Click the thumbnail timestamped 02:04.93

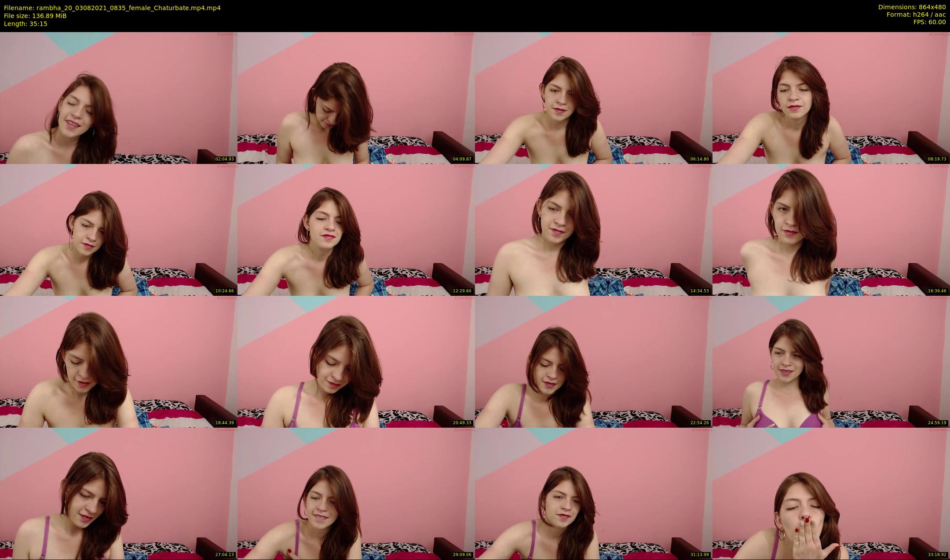(x=119, y=98)
